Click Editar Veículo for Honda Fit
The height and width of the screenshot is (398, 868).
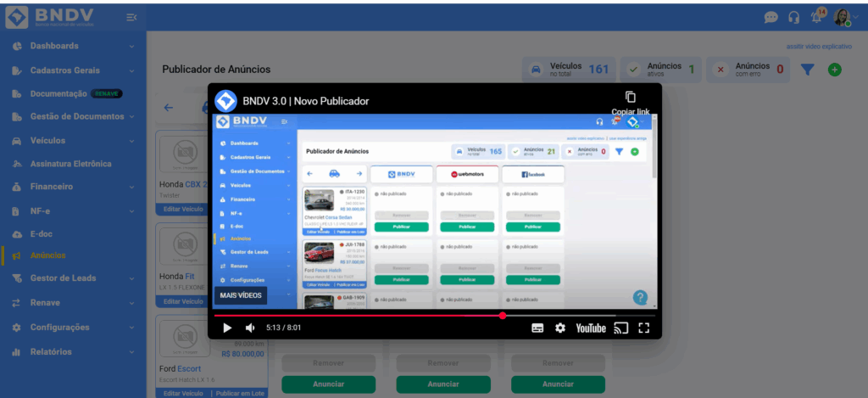(x=183, y=301)
